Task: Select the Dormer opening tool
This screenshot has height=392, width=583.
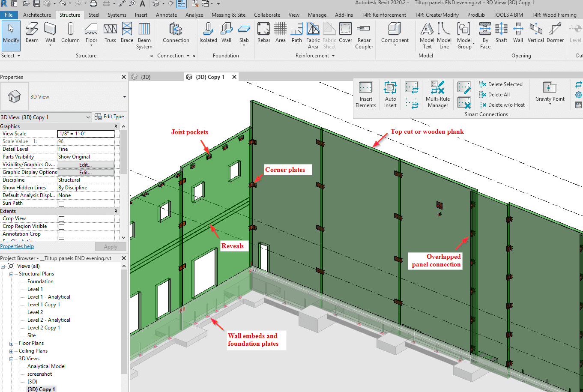Action: 555,33
